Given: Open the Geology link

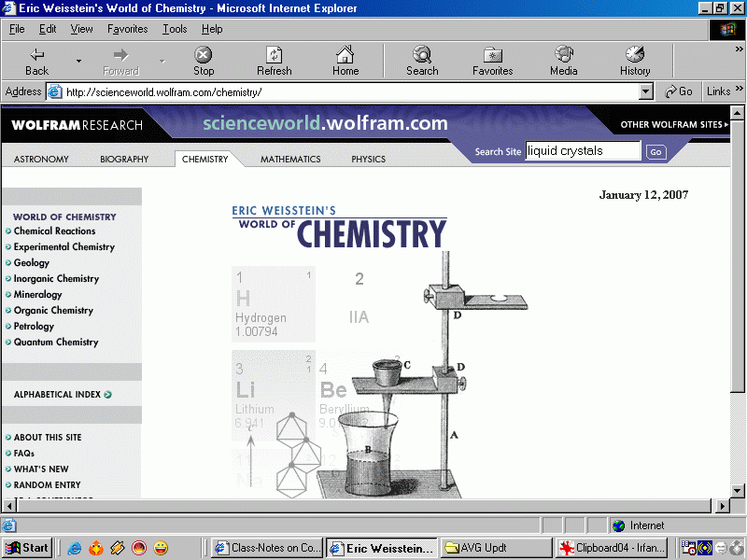Looking at the screenshot, I should [x=32, y=263].
